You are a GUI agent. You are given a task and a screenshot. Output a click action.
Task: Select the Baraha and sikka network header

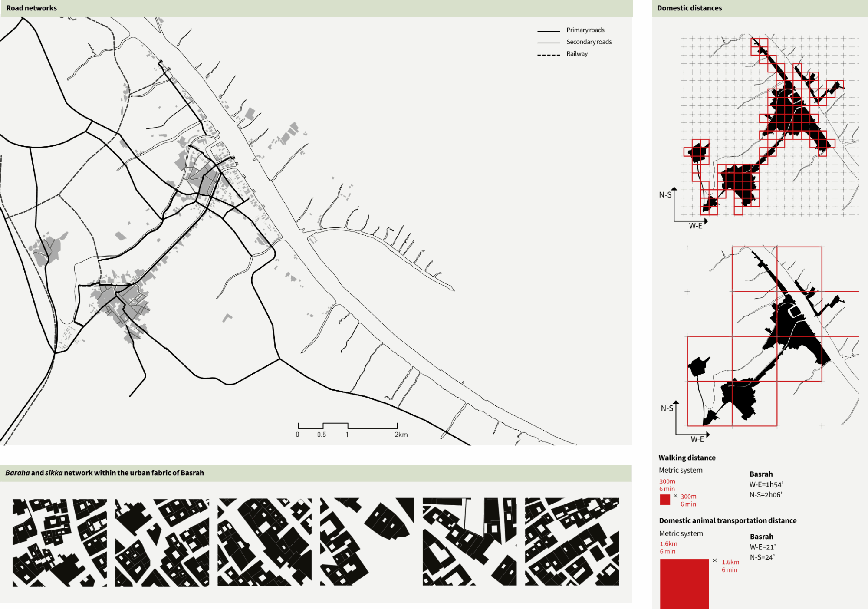pos(105,473)
